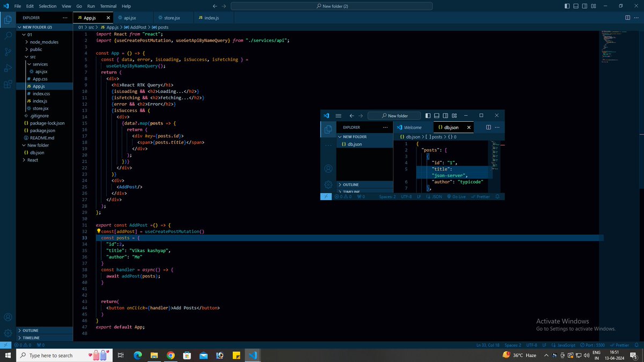This screenshot has width=644, height=362.
Task: Open Terminal menu
Action: coord(109,6)
